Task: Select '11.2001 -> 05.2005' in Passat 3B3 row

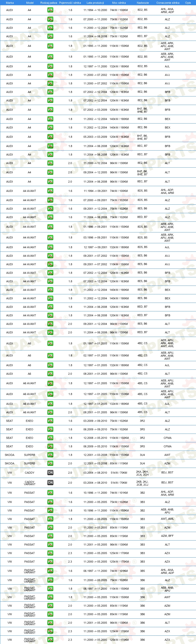Action: click(x=95, y=545)
